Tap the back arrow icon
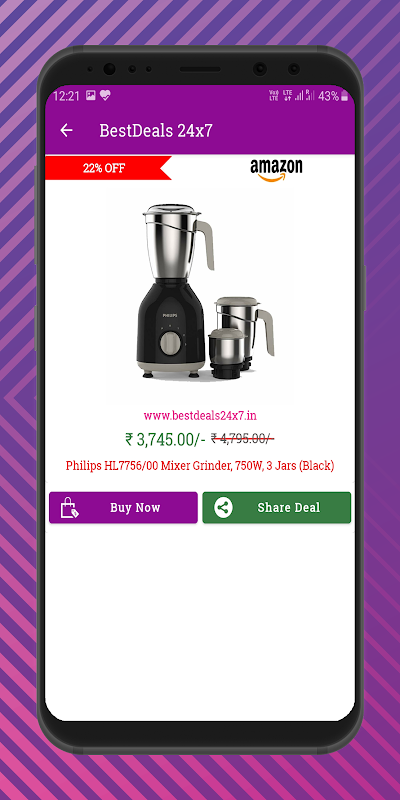 [66, 131]
